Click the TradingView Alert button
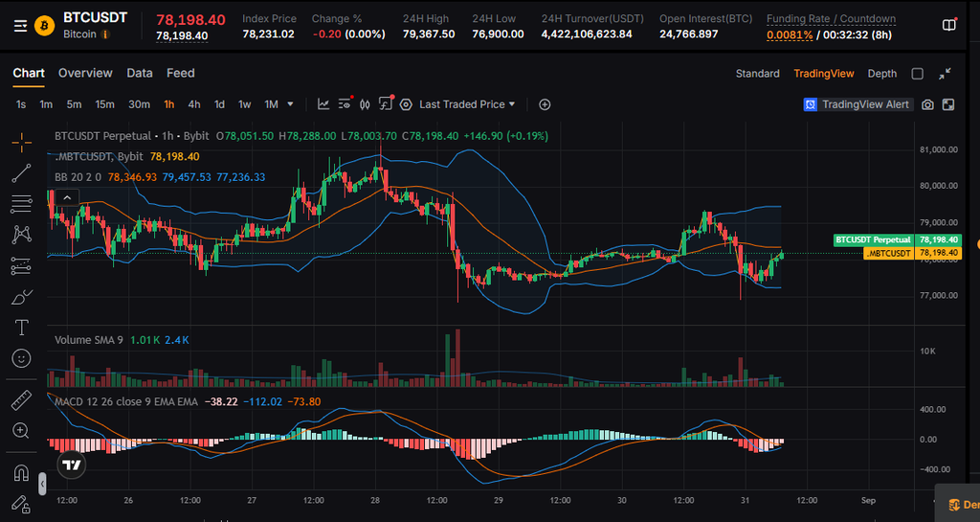This screenshot has width=980, height=522. [857, 104]
